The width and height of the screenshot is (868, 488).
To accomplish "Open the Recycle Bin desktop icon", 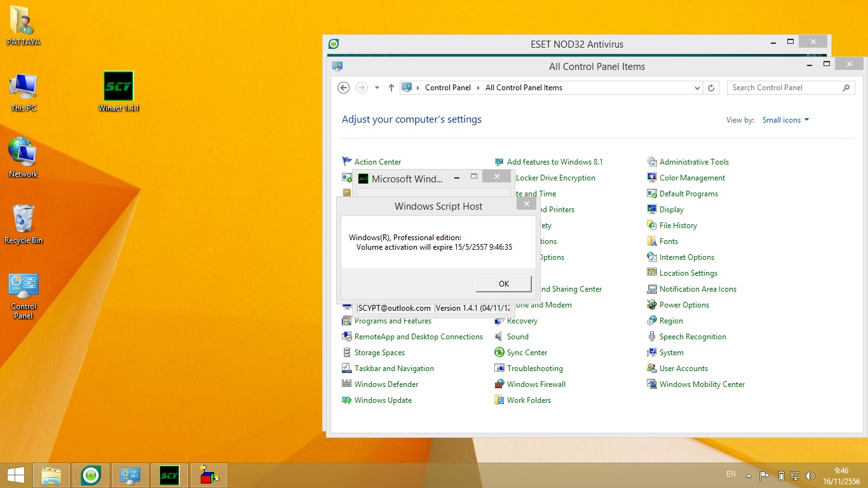I will 24,219.
